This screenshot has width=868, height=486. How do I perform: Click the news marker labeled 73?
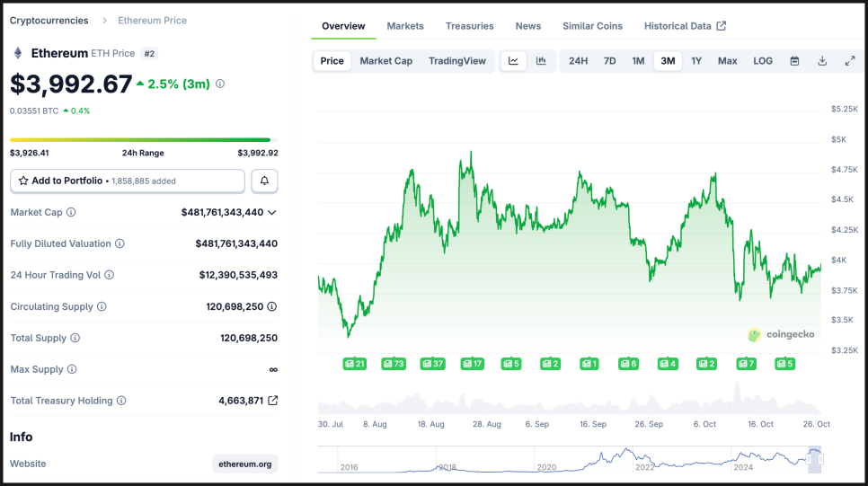tap(394, 364)
